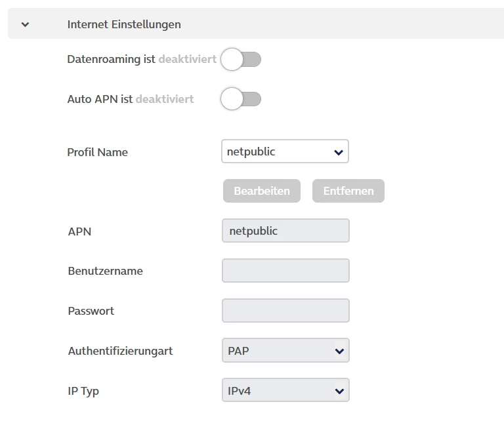This screenshot has height=423, width=504.
Task: Select the Passwort input box
Action: pos(285,311)
